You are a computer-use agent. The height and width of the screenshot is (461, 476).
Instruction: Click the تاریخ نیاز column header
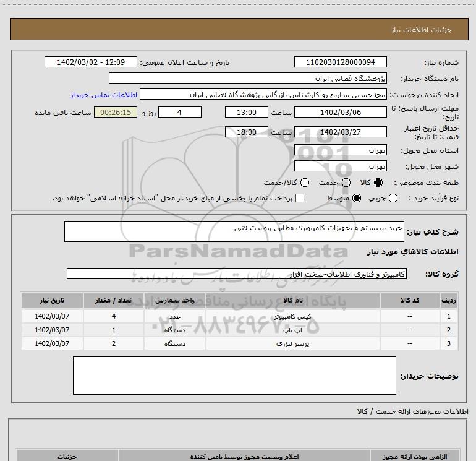52,300
